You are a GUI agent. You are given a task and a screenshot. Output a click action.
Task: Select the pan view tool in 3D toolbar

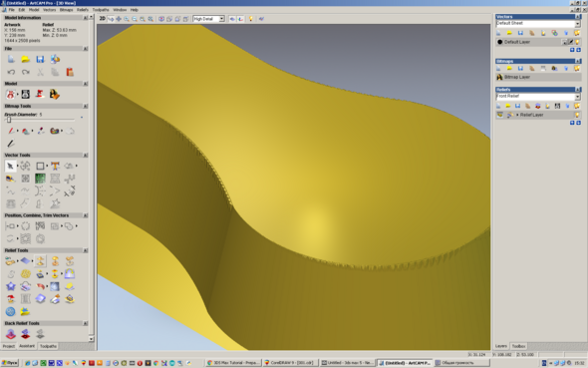point(119,19)
